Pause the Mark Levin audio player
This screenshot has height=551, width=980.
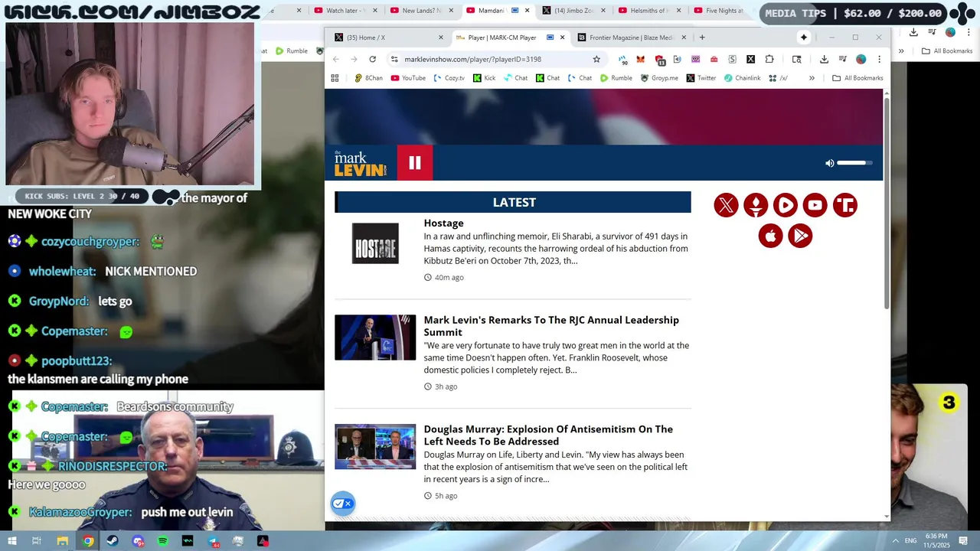(x=415, y=163)
